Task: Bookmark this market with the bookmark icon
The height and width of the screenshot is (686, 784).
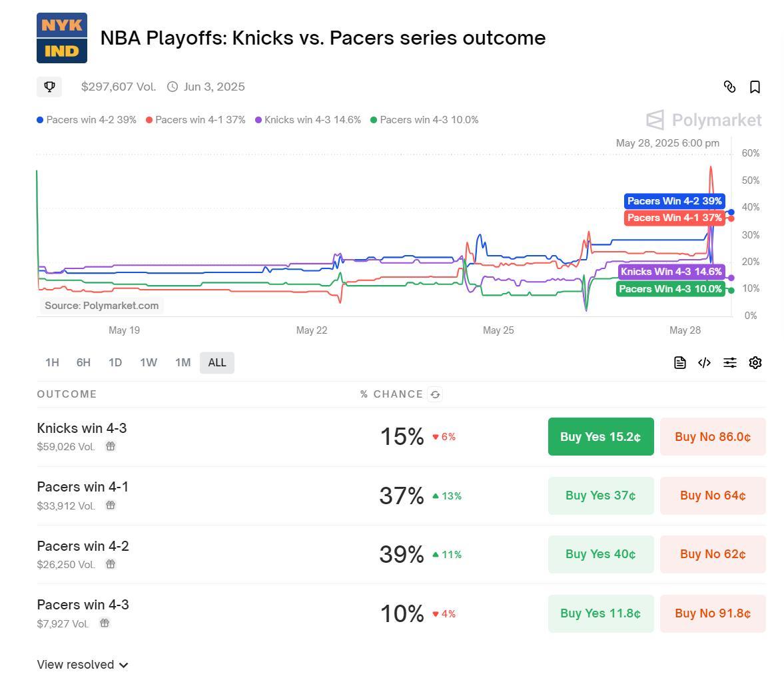Action: [x=755, y=87]
